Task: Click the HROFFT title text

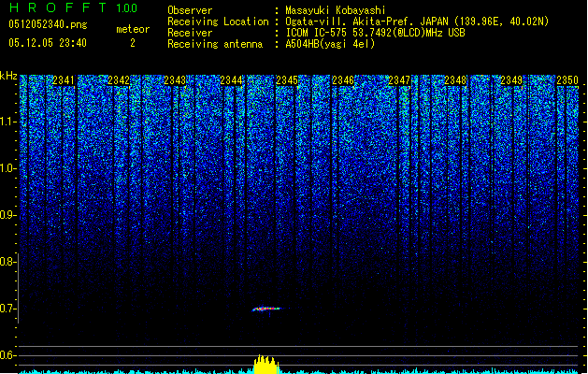Action: (58, 7)
